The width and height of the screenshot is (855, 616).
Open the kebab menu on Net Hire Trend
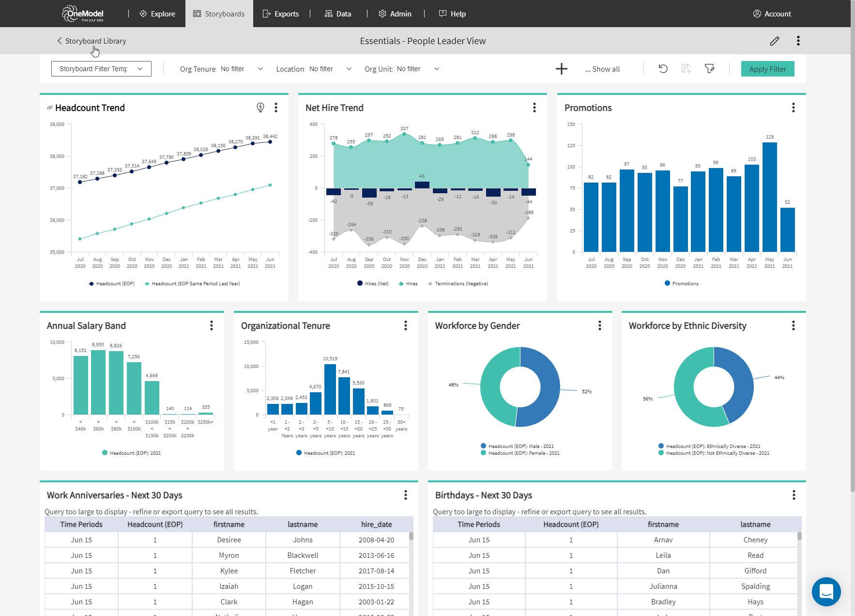pos(534,108)
